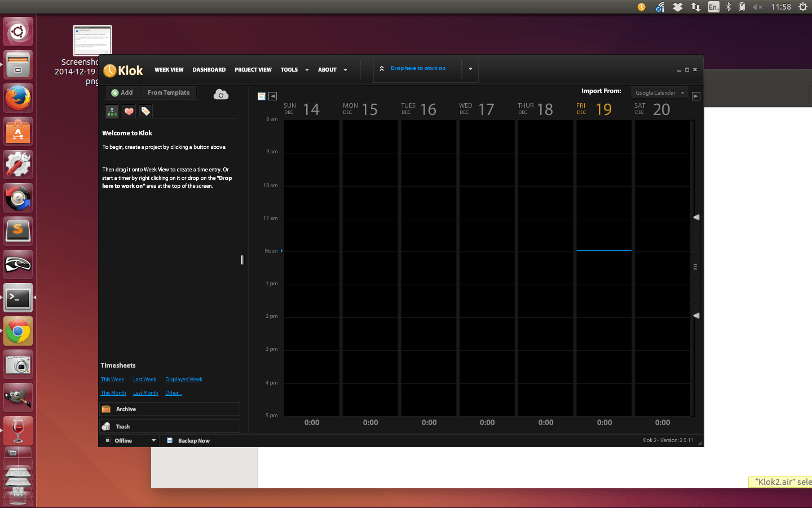
Task: Click the cloud sync icon
Action: pos(221,94)
